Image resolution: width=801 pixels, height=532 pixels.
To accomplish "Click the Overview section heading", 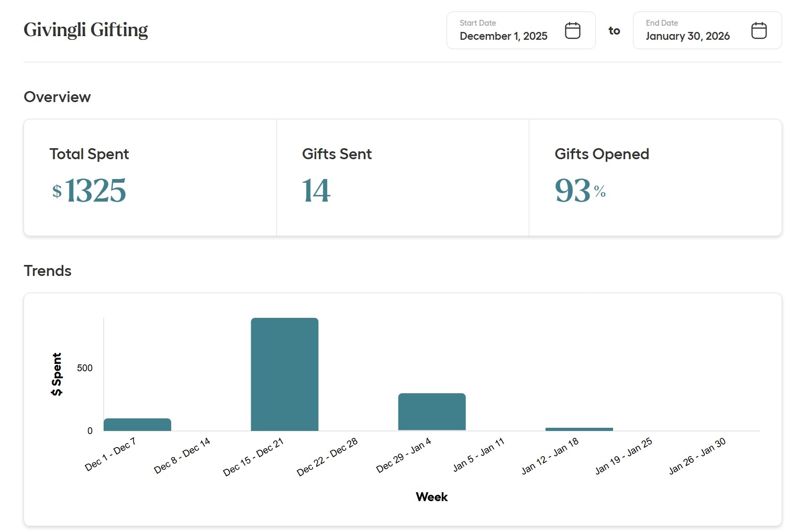I will [x=57, y=97].
